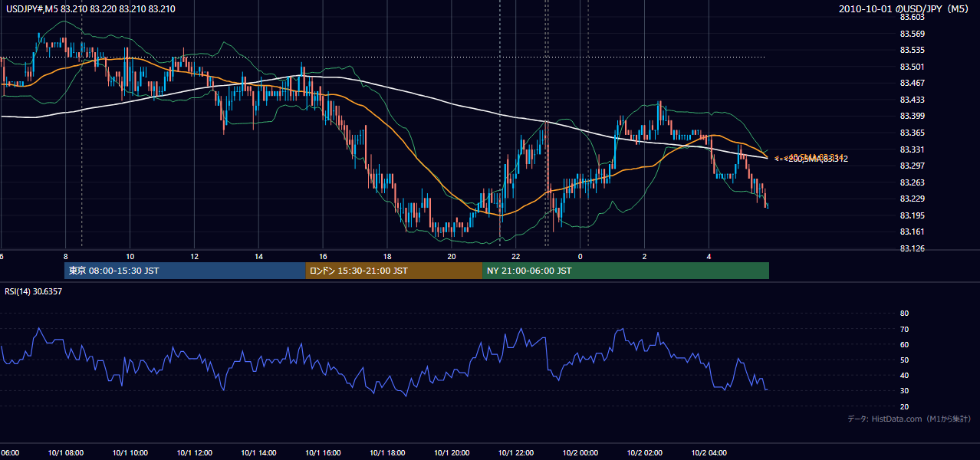Click hour tick 22 on candlestick chart axis
Image resolution: width=980 pixels, height=460 pixels.
pos(516,256)
